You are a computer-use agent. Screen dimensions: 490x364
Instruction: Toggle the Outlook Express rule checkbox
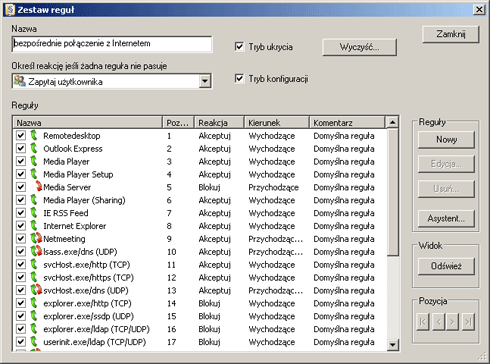point(21,148)
